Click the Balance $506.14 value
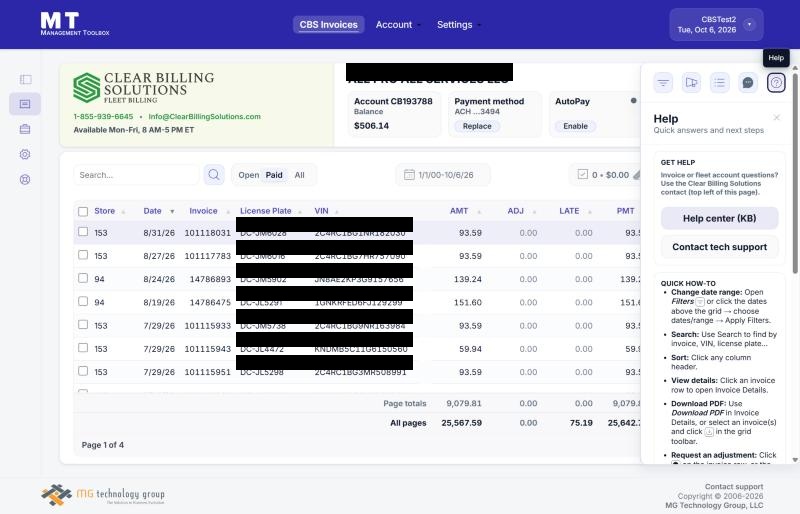The height and width of the screenshot is (514, 800). tap(371, 126)
